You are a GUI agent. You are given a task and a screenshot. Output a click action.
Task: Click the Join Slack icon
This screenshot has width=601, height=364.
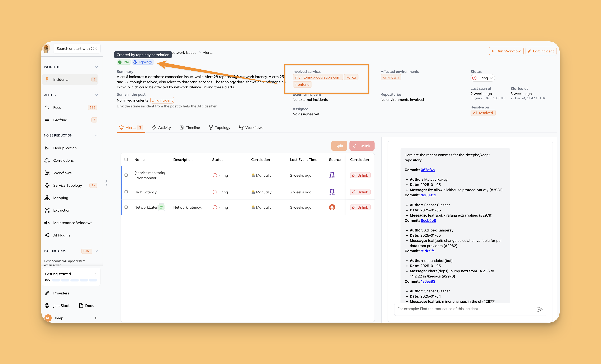(x=47, y=306)
